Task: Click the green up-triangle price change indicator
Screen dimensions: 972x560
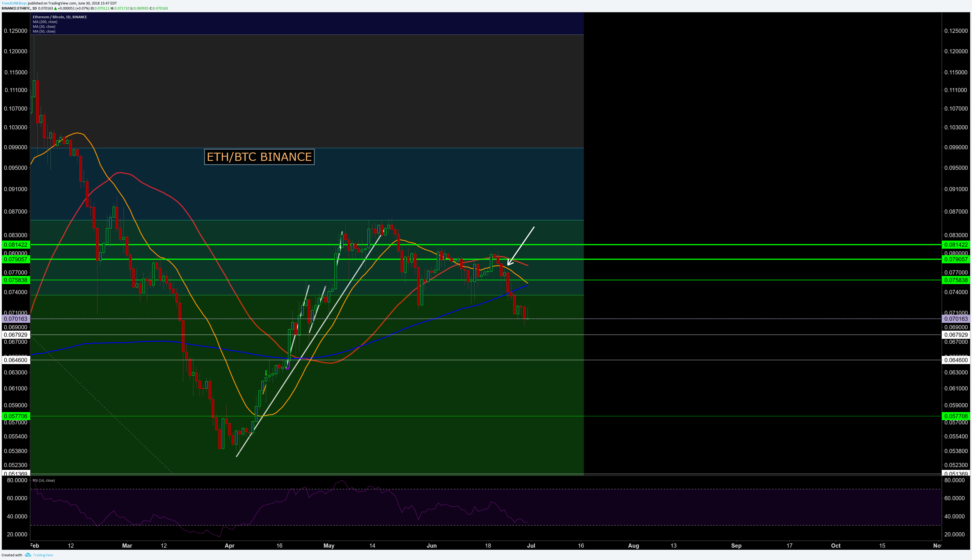Action: tap(55, 8)
